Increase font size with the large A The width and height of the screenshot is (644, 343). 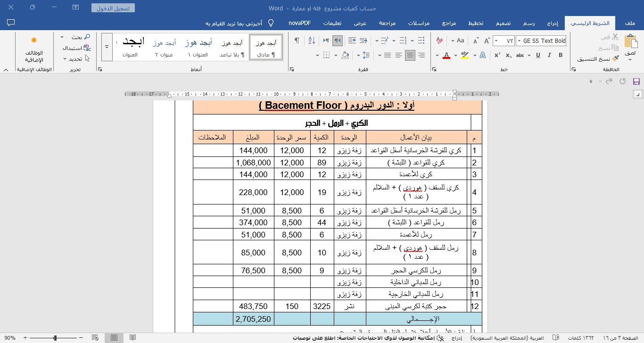click(x=487, y=41)
